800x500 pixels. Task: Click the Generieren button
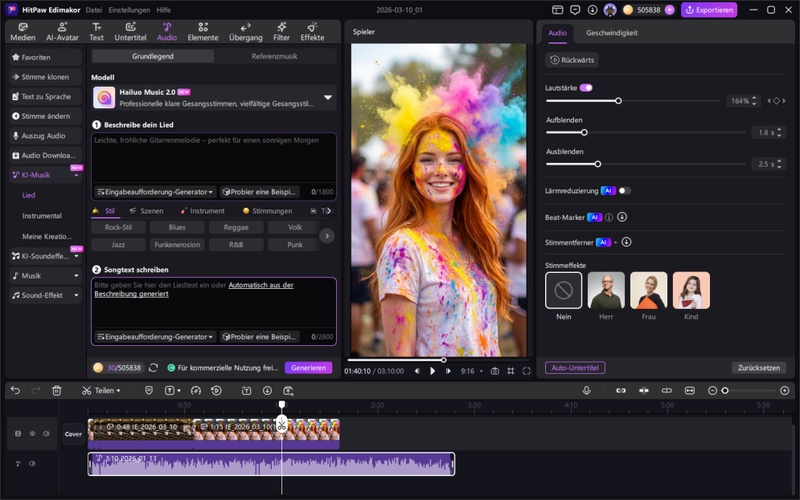click(x=308, y=368)
